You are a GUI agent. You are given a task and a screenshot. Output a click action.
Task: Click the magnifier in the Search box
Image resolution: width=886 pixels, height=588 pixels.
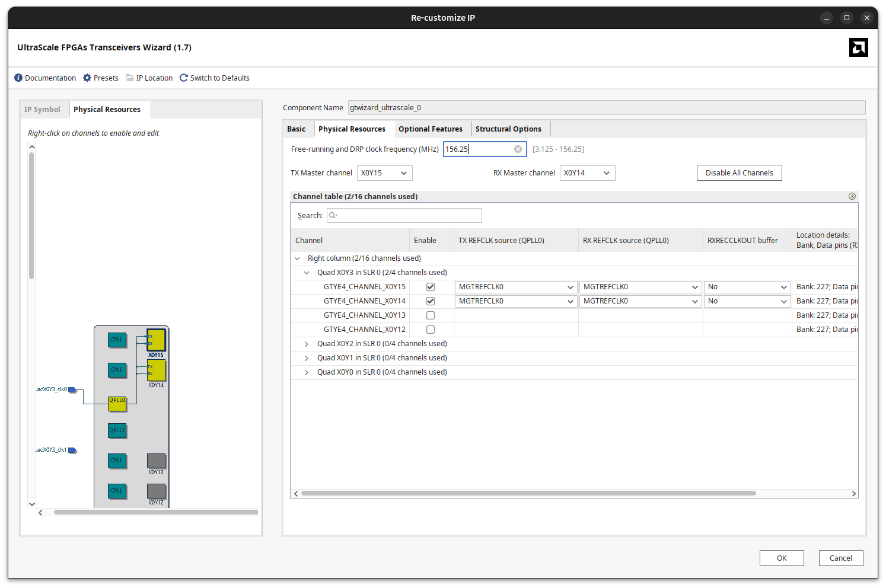click(333, 215)
